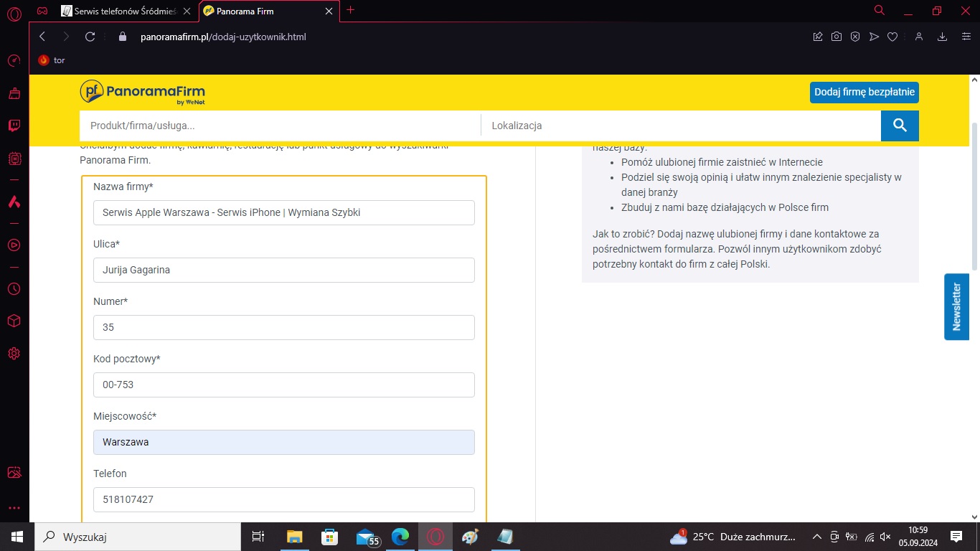Image resolution: width=980 pixels, height=551 pixels.
Task: Click the Ulica input field
Action: 284,270
